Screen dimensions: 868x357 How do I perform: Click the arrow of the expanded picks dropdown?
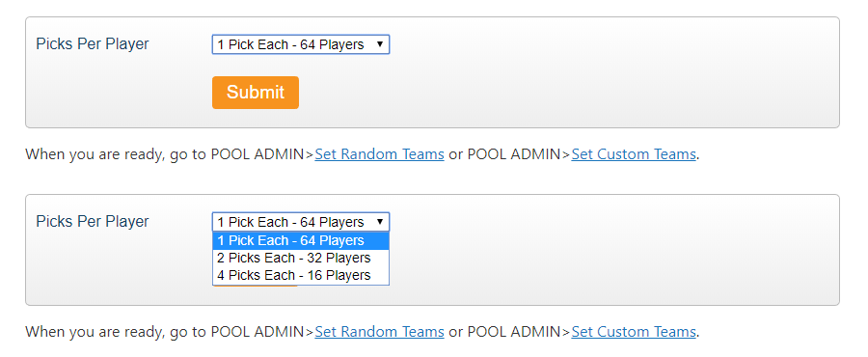[380, 222]
